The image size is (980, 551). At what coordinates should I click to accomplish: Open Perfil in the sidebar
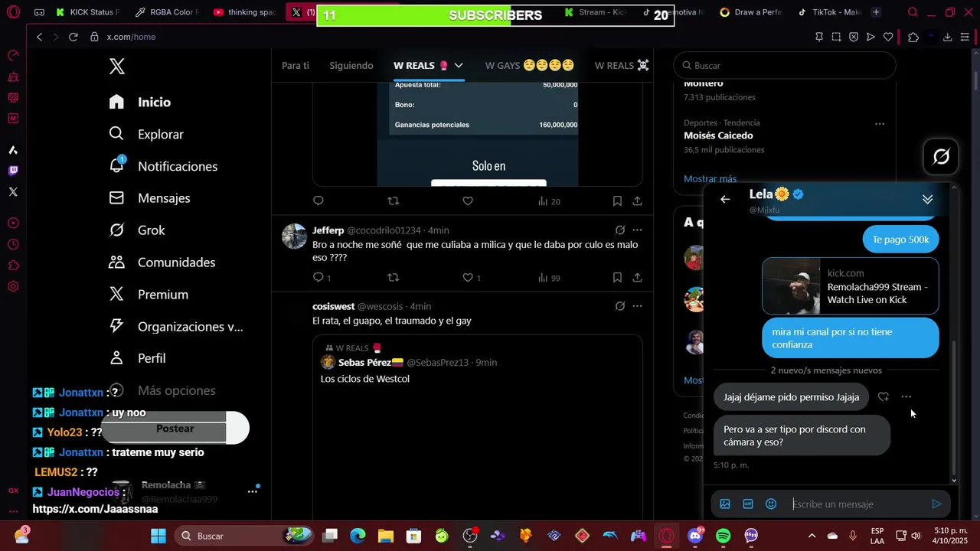(x=138, y=358)
